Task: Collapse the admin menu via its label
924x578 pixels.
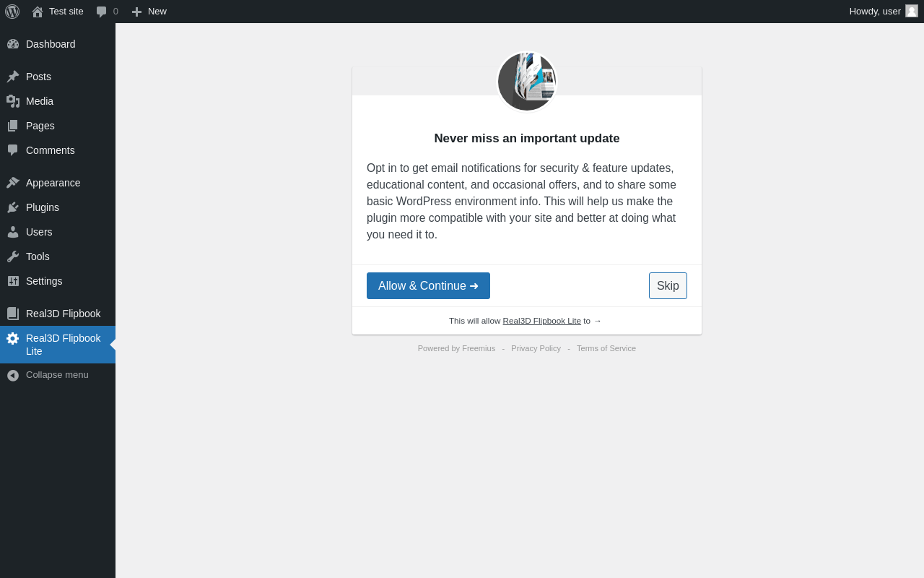Action: click(x=57, y=375)
